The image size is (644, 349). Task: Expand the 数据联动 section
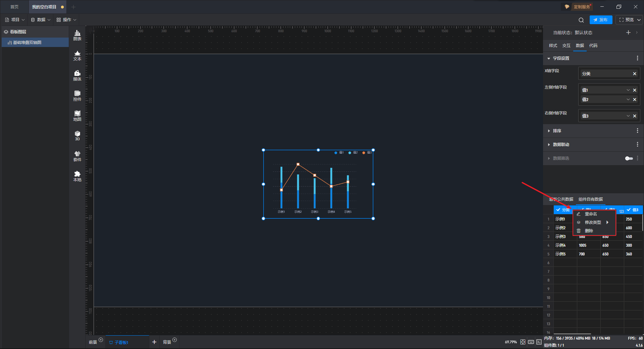[x=549, y=145]
